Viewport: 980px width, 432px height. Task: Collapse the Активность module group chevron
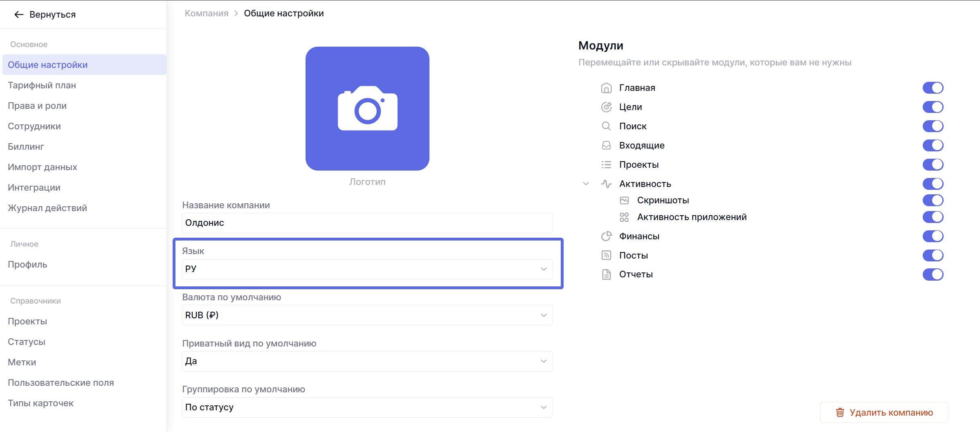(586, 184)
